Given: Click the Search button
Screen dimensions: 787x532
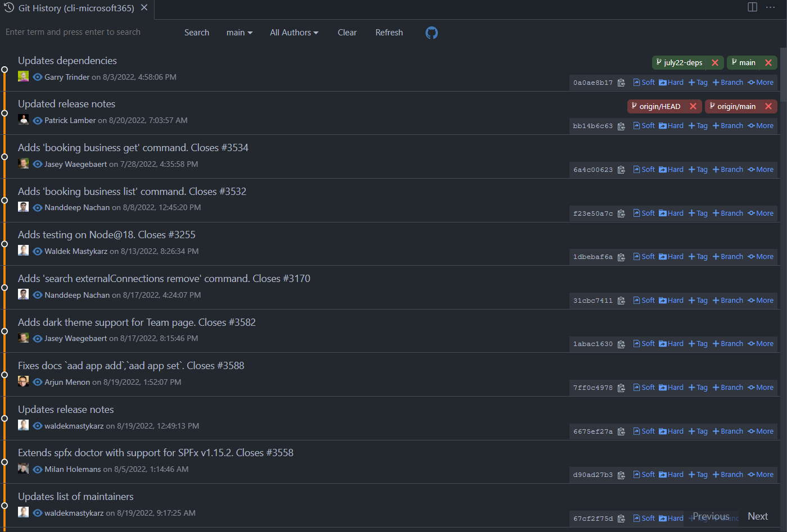Looking at the screenshot, I should tap(197, 33).
